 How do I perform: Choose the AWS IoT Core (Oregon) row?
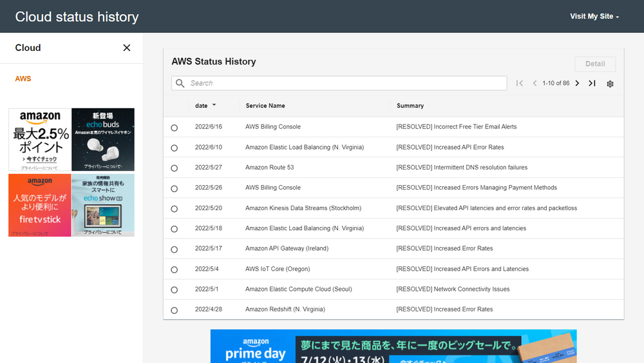click(174, 270)
